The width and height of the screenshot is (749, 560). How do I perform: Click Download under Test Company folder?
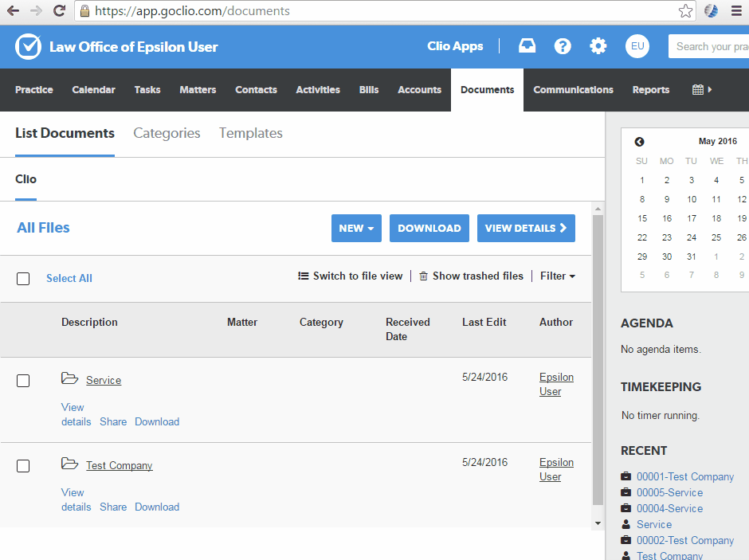[x=157, y=507]
